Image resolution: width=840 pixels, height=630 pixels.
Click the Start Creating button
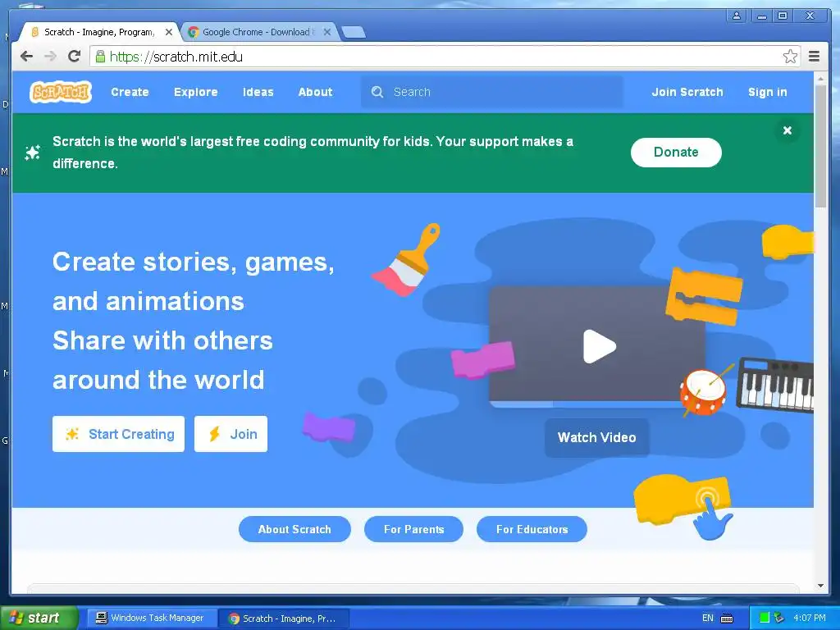pos(118,434)
